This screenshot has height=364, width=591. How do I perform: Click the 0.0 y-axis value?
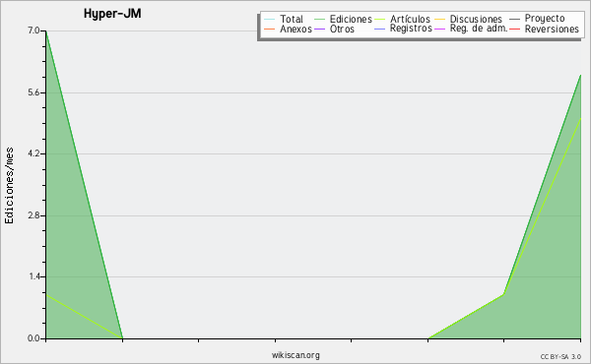click(x=33, y=338)
